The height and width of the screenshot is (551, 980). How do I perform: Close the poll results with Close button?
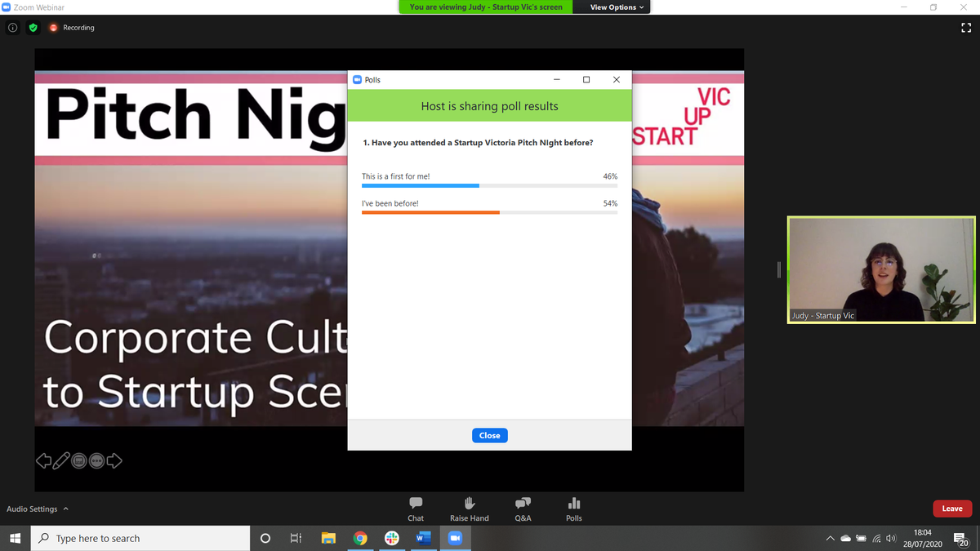click(490, 435)
